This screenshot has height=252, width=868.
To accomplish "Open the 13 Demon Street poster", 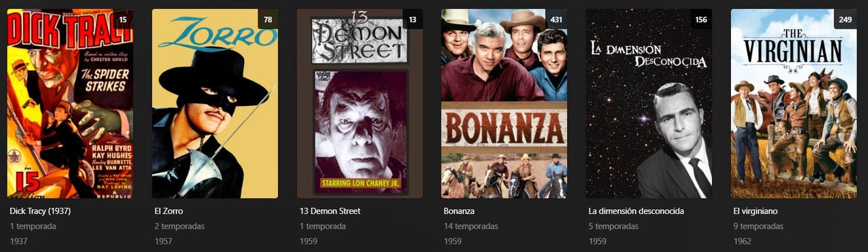I will coord(359,103).
